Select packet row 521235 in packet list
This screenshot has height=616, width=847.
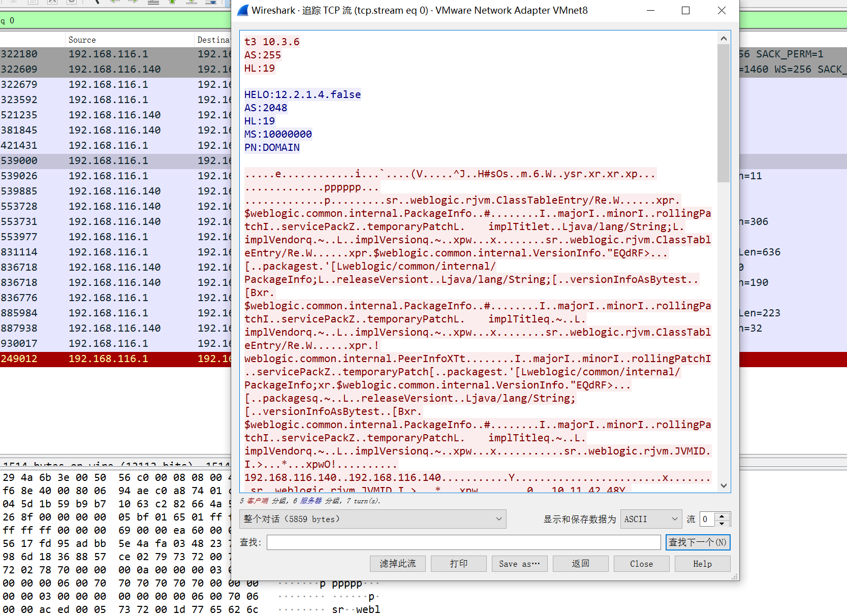coord(115,115)
